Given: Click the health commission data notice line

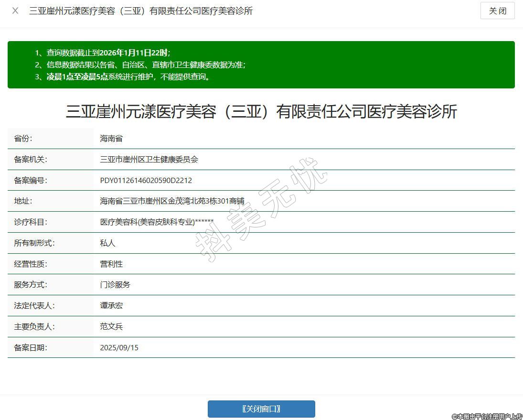Looking at the screenshot, I should click(x=140, y=65).
